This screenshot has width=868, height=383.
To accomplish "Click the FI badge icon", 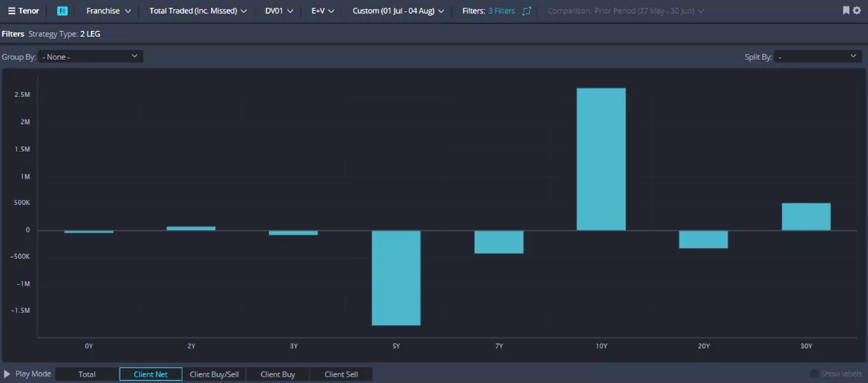I will (62, 11).
